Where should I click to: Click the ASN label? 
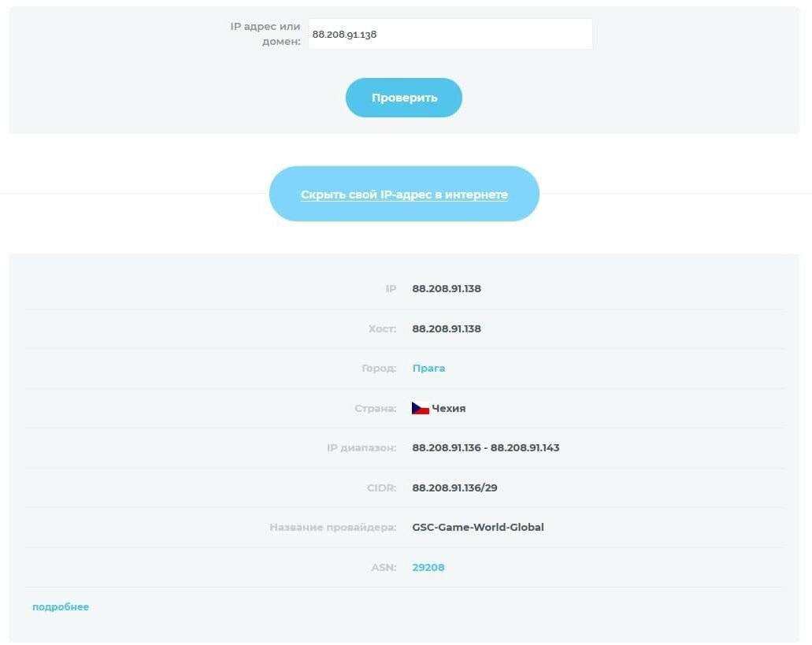[x=384, y=567]
